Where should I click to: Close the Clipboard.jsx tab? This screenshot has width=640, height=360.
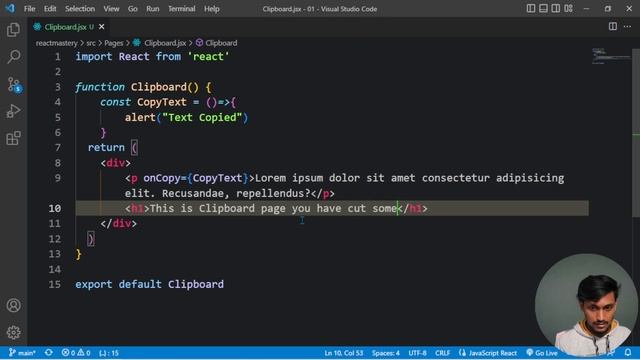coord(102,27)
